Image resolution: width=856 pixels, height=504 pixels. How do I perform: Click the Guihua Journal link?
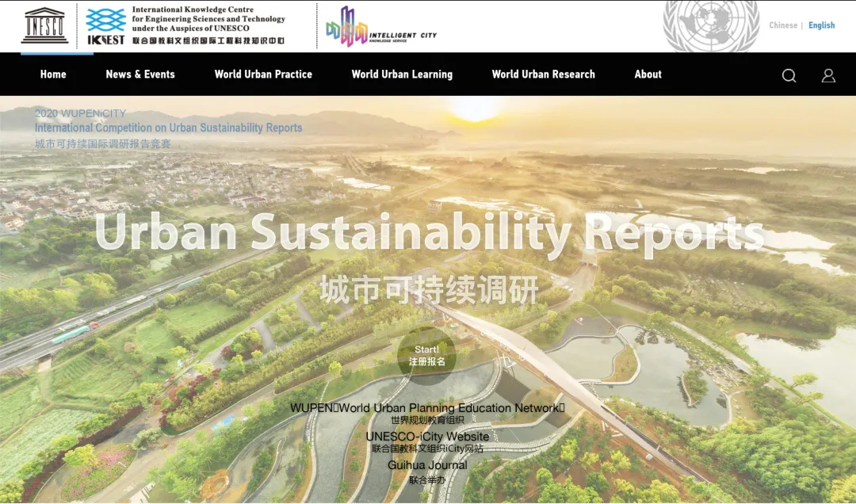tap(427, 465)
